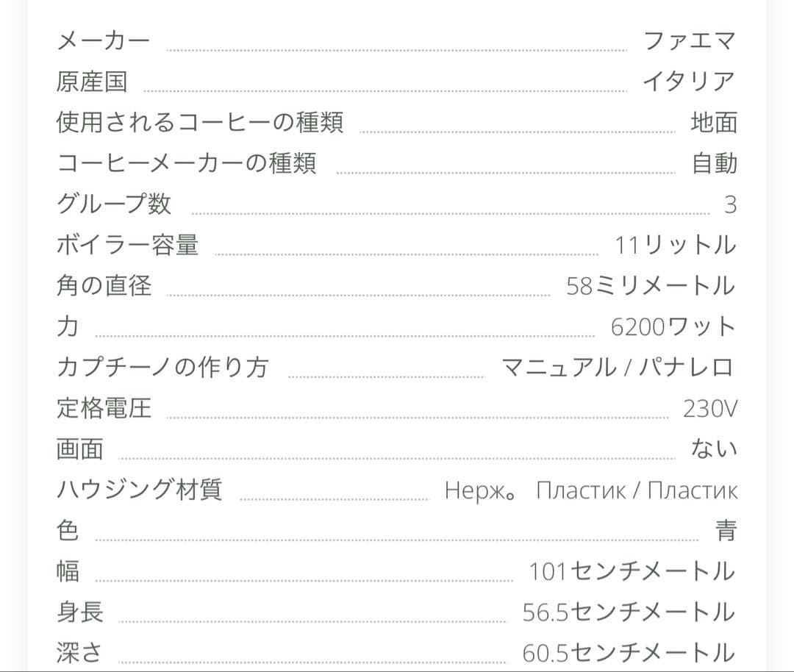The width and height of the screenshot is (794, 672).
Task: Click the 青 color value
Action: tap(726, 530)
